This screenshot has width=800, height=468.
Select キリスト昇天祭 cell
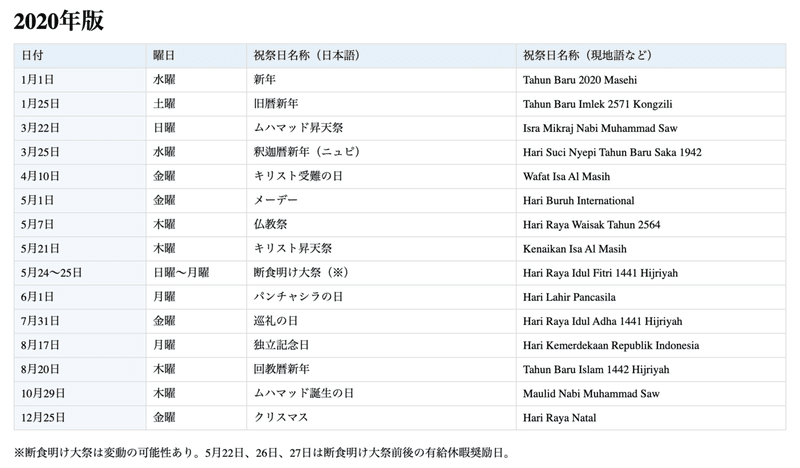click(x=381, y=249)
